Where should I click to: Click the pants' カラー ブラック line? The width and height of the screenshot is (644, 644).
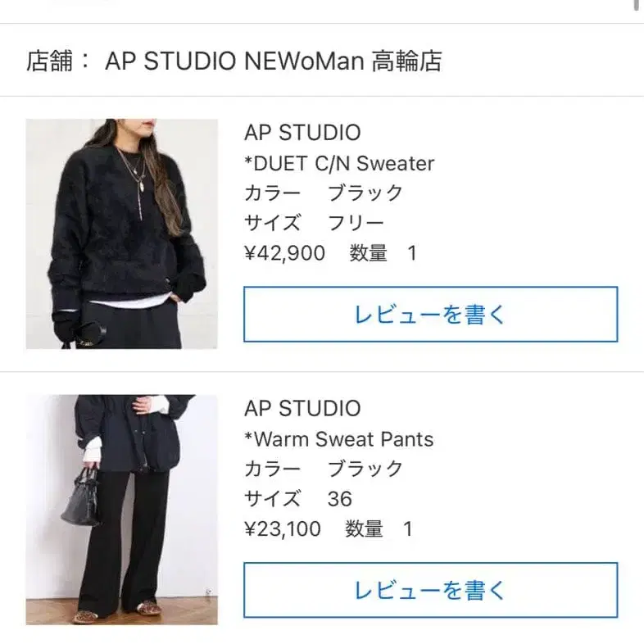pyautogui.click(x=324, y=469)
